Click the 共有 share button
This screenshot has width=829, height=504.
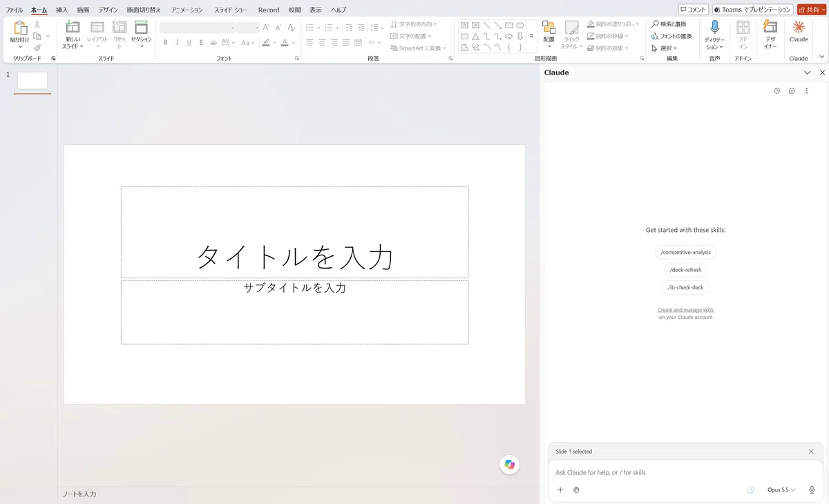pos(812,10)
